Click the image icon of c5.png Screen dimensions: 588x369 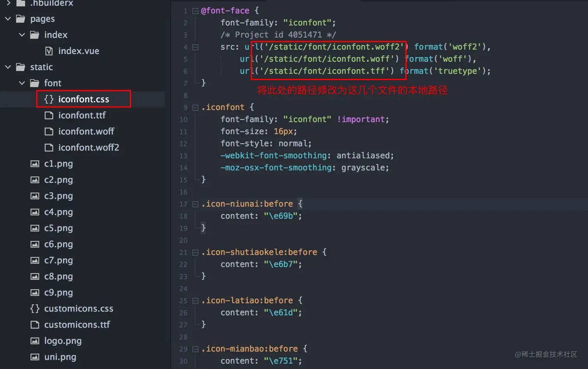(x=35, y=228)
